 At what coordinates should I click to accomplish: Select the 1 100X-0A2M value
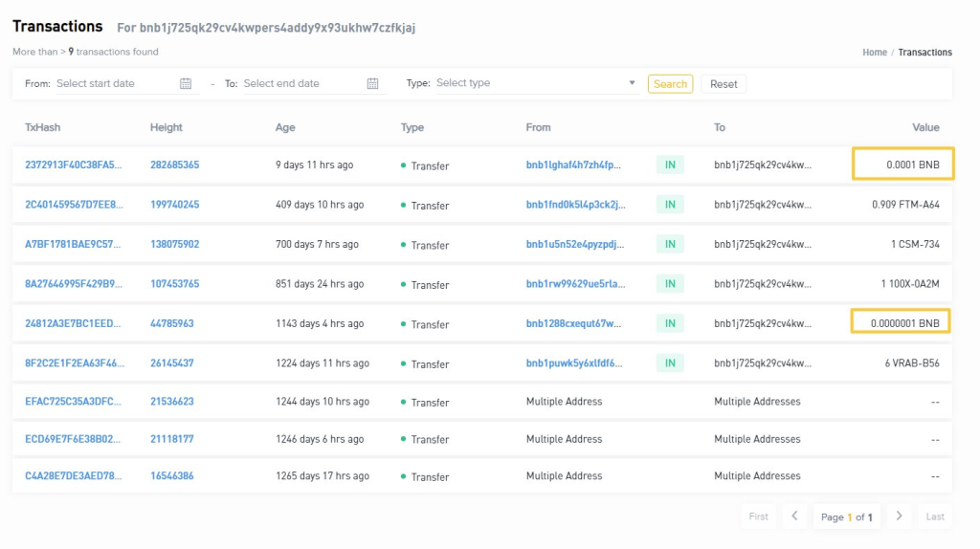point(910,283)
